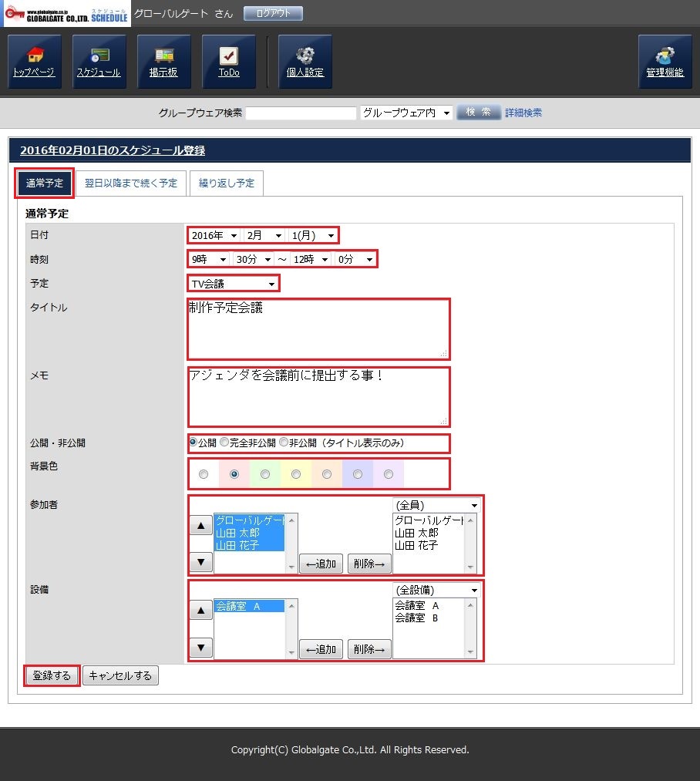Open the ToDo checklist icon

[x=228, y=61]
